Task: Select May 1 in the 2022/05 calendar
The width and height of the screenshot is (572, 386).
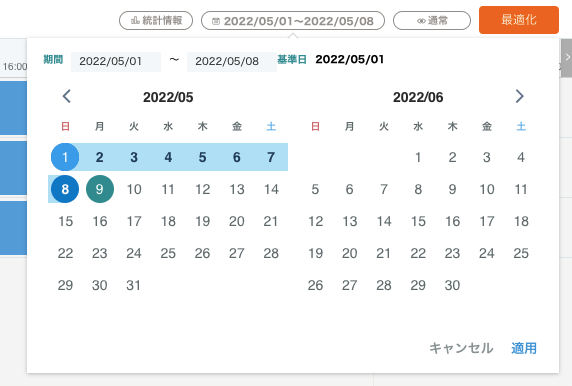Action: tap(65, 157)
